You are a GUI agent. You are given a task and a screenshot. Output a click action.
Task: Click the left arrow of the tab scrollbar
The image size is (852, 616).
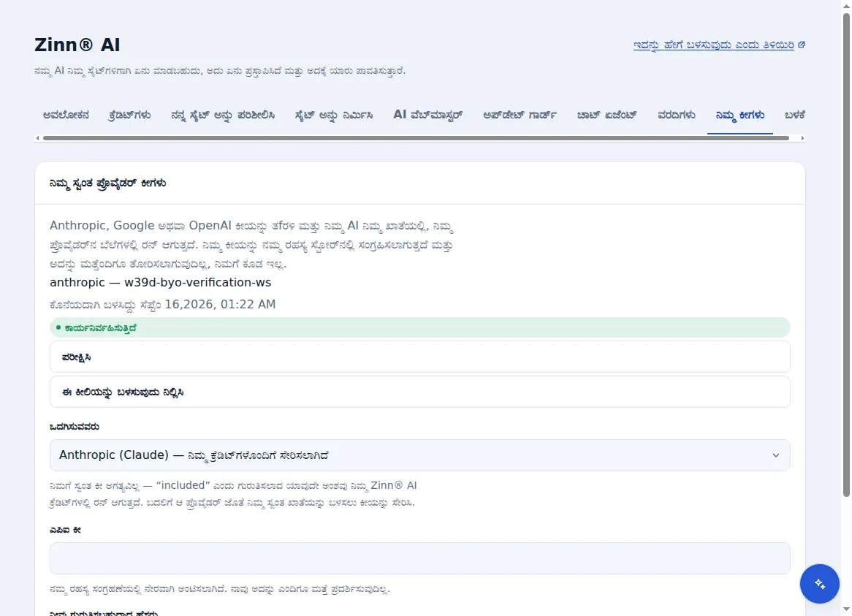click(x=37, y=138)
